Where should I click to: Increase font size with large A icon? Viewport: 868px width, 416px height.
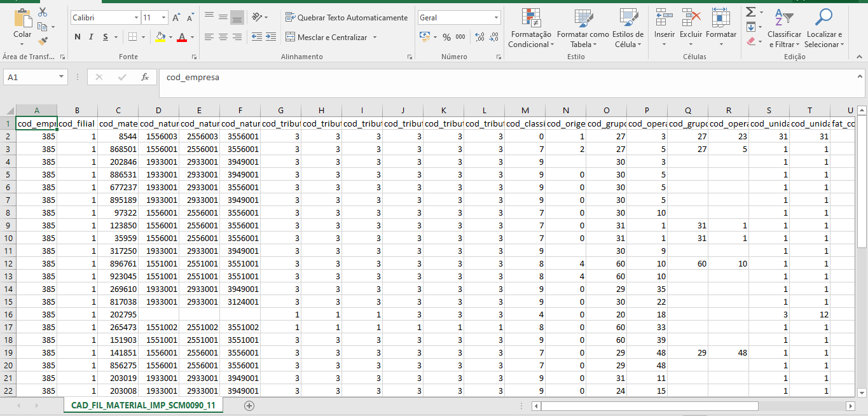click(176, 18)
